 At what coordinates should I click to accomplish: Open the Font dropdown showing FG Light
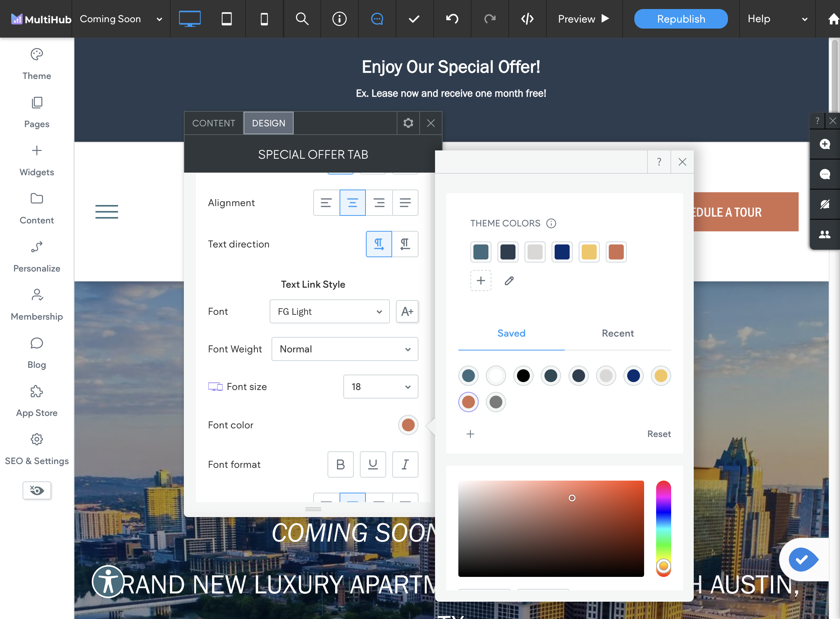click(330, 311)
